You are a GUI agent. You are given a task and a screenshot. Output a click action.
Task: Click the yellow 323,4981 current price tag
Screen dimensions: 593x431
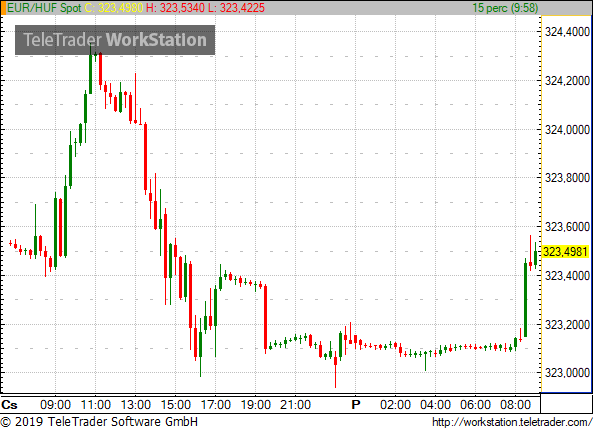(x=565, y=251)
